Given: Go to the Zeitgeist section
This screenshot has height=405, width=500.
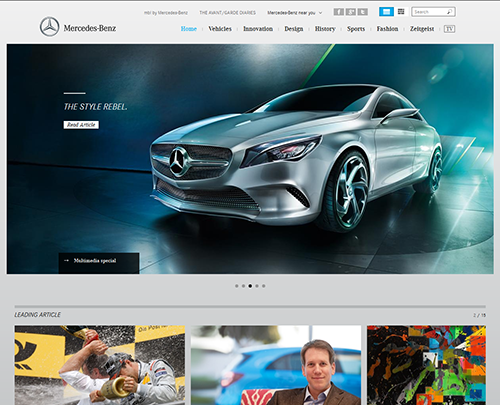Looking at the screenshot, I should tap(422, 29).
